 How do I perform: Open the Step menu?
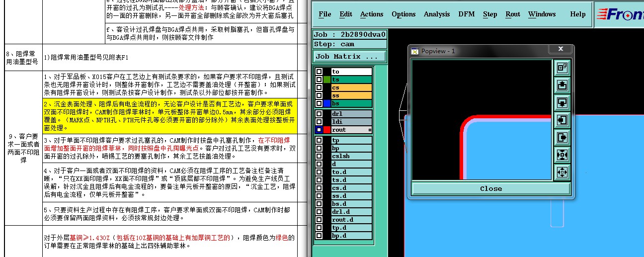coord(490,14)
